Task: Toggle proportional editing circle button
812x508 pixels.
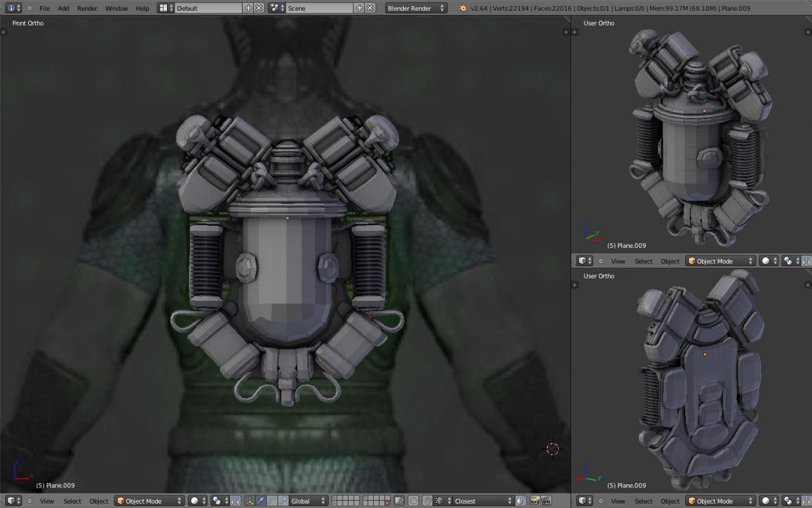Action: tap(413, 501)
